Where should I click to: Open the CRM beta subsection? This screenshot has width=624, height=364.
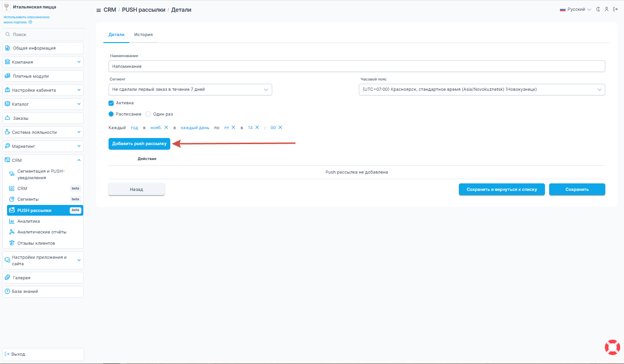click(45, 189)
